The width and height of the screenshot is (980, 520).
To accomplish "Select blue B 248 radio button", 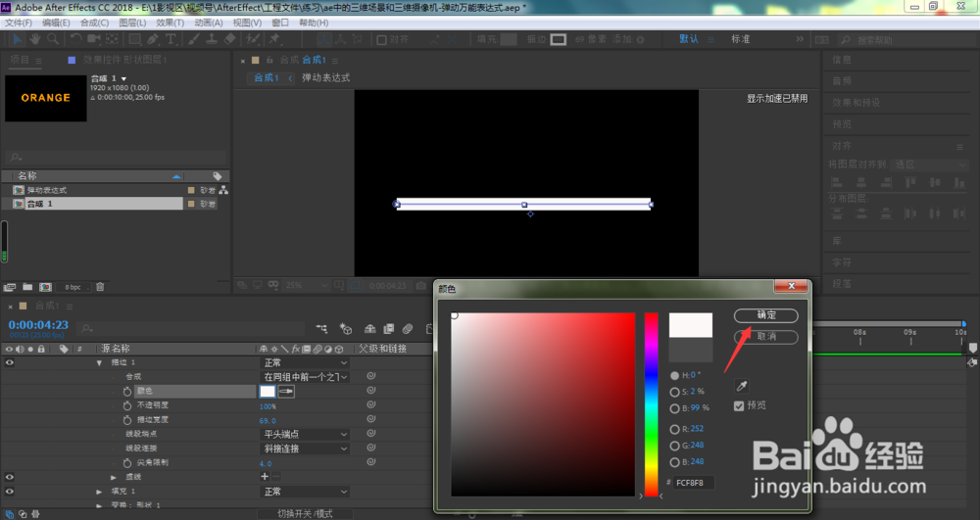I will (x=674, y=462).
